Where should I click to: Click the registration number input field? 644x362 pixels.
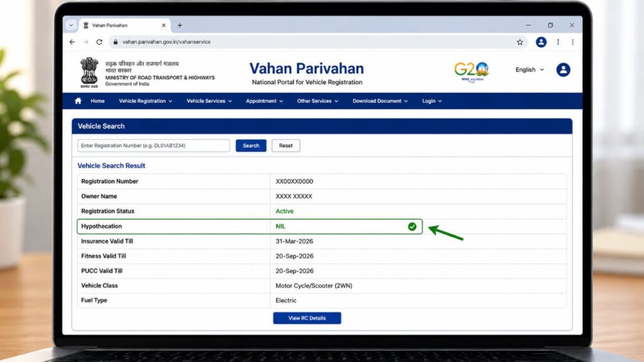tap(153, 146)
